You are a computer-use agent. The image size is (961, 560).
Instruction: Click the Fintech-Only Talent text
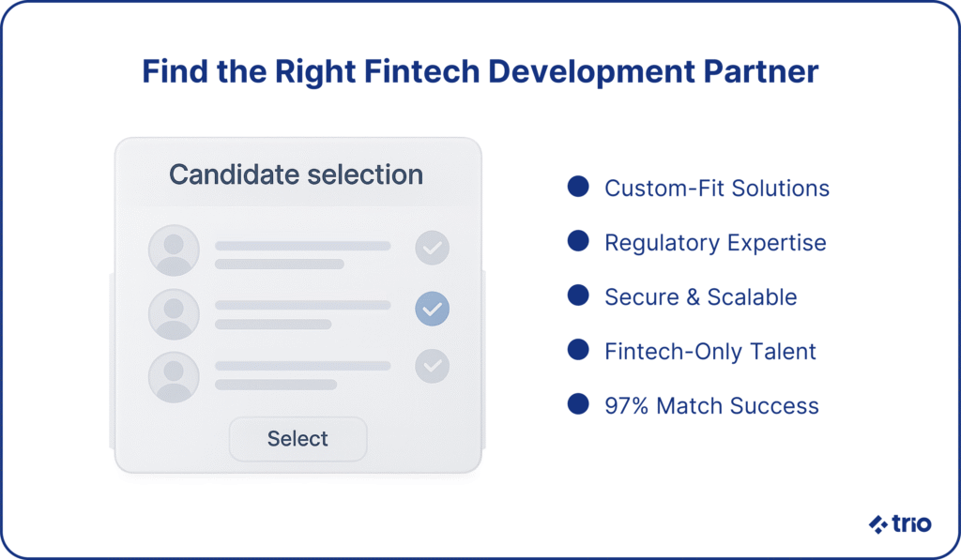(709, 351)
